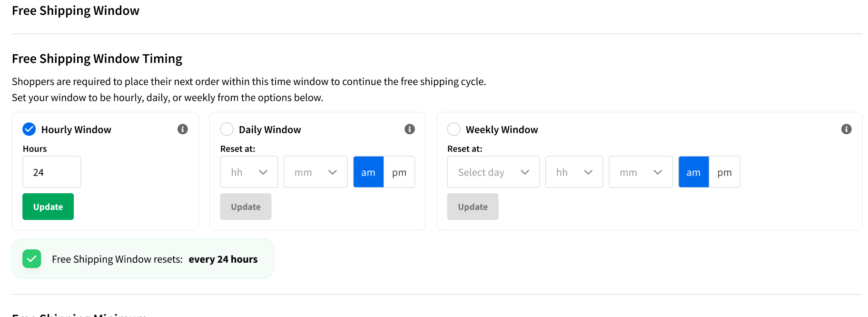Choose am in Daily Window
Viewport: 868px width, 317px height.
[x=368, y=172]
